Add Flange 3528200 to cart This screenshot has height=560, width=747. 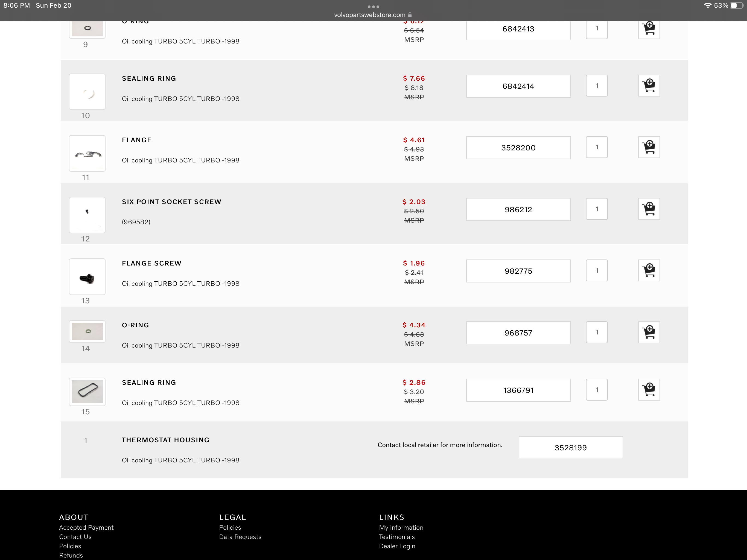pos(648,147)
